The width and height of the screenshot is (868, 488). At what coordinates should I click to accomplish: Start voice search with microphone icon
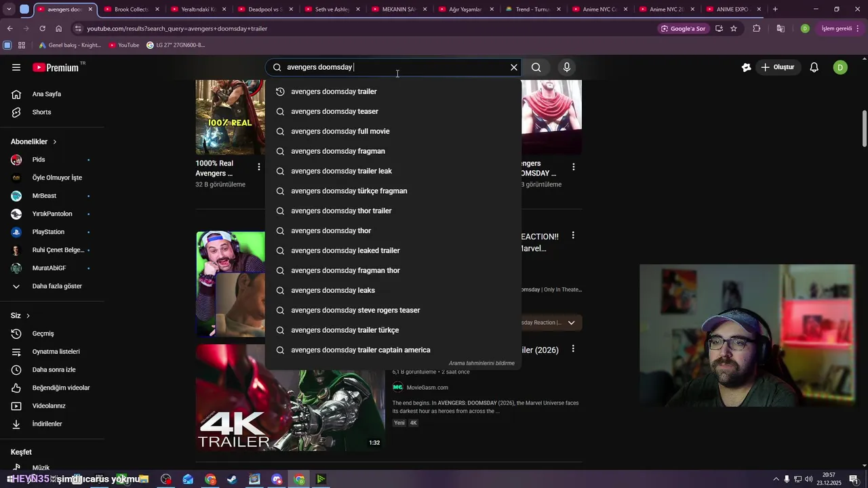pos(567,67)
